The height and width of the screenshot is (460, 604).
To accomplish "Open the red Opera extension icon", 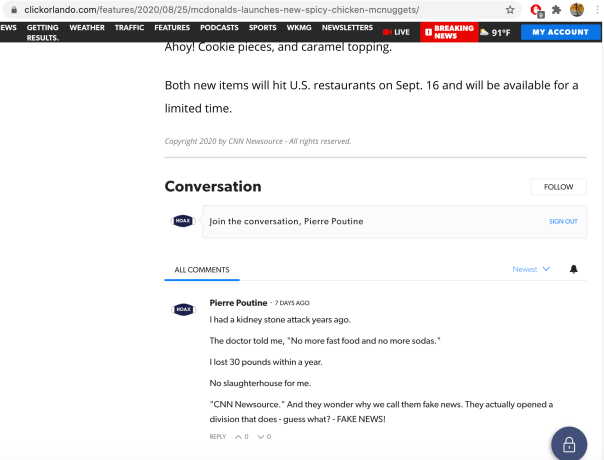I will coord(537,10).
